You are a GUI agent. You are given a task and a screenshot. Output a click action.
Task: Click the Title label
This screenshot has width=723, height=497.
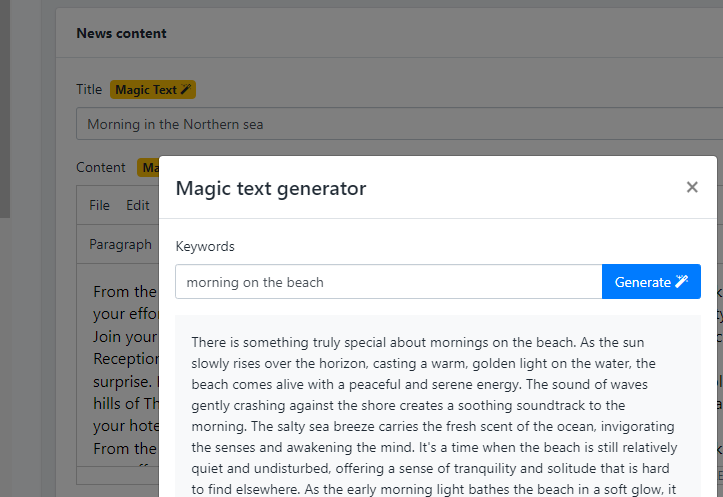(x=89, y=90)
